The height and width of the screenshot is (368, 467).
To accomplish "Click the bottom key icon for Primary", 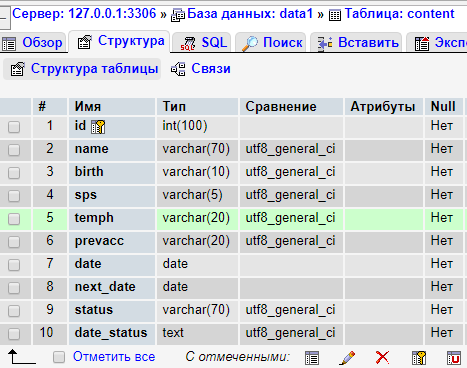I will pos(419,358).
